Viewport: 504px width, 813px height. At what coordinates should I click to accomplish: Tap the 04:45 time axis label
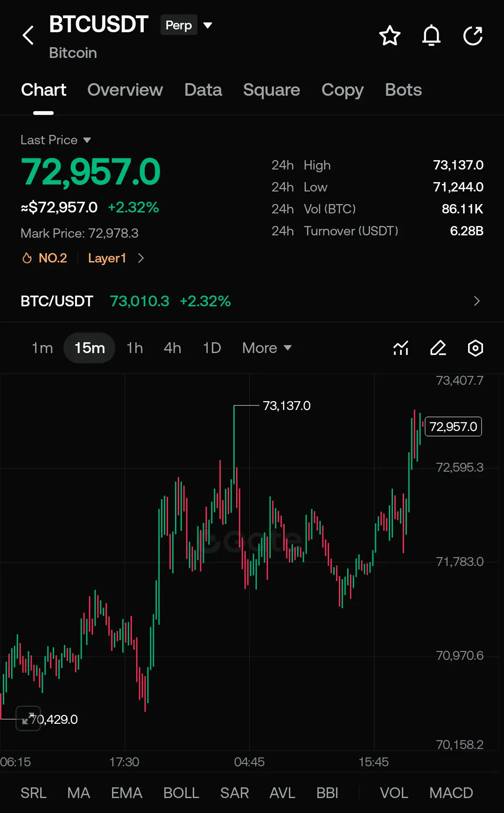point(249,762)
